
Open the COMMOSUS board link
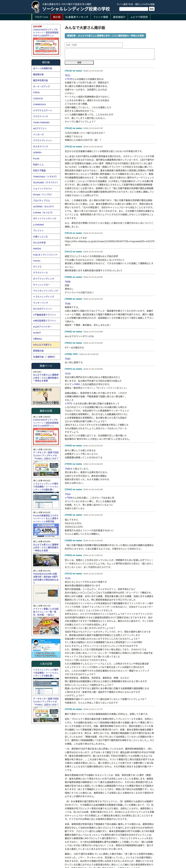[46, 104]
